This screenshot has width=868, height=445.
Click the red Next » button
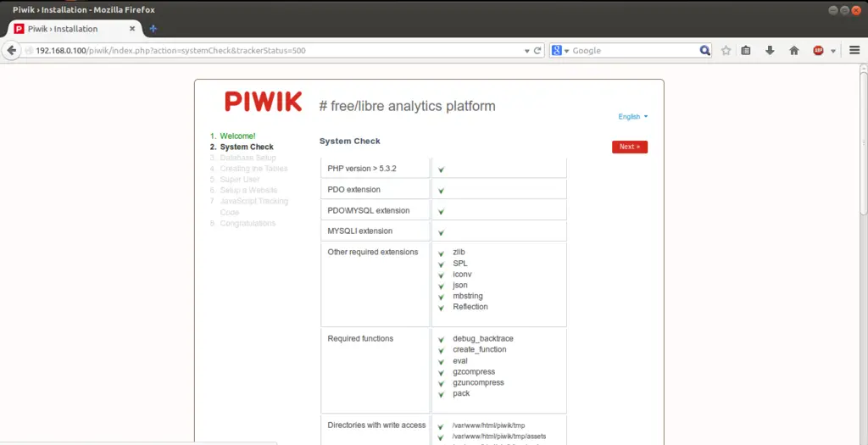point(630,147)
